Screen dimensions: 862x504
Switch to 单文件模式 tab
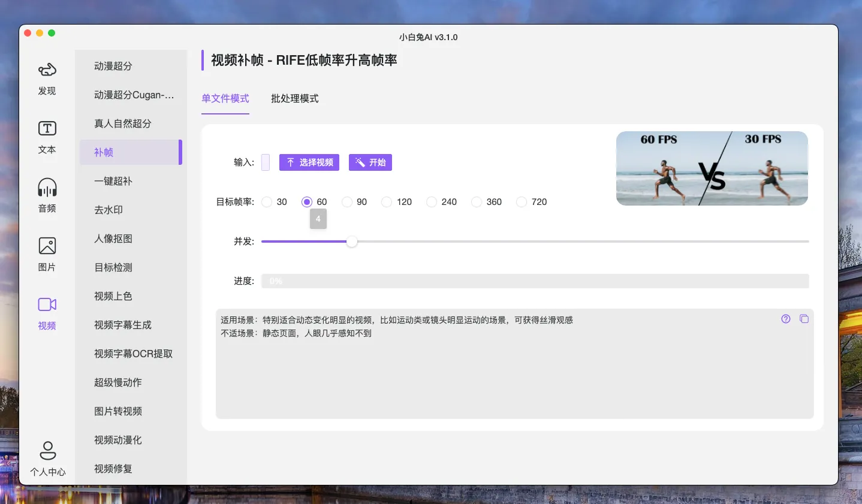tap(225, 98)
